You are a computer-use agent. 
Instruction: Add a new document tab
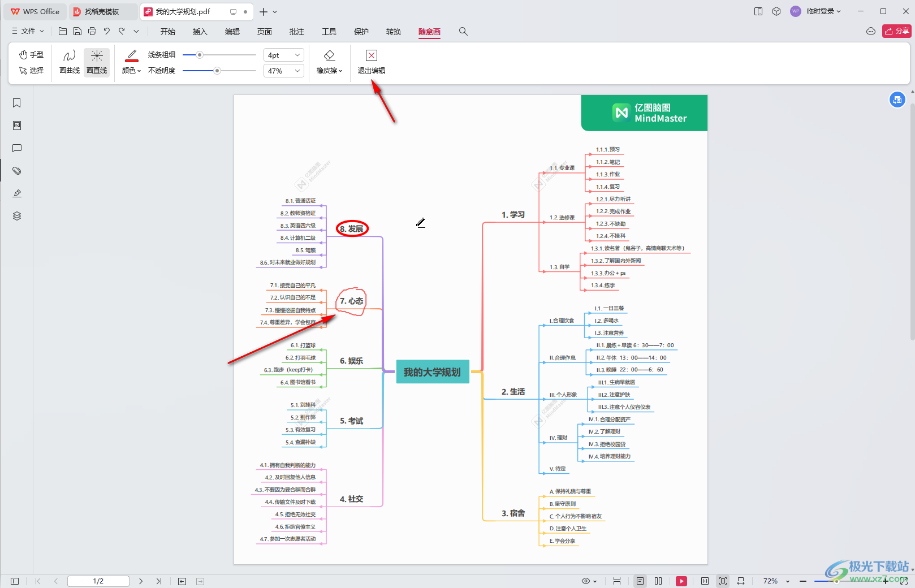pos(263,11)
